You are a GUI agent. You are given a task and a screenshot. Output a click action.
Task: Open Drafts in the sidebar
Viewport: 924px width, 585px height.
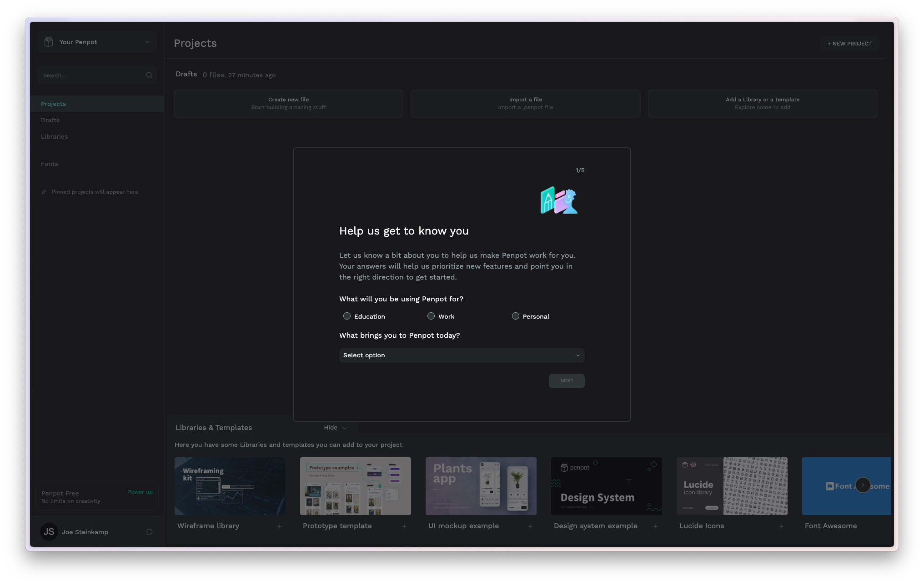pos(50,120)
